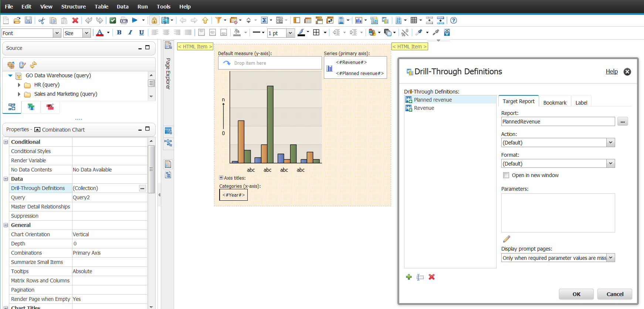Screen dimensions: 644x309
Task: Toggle Underline formatting
Action: click(x=141, y=33)
